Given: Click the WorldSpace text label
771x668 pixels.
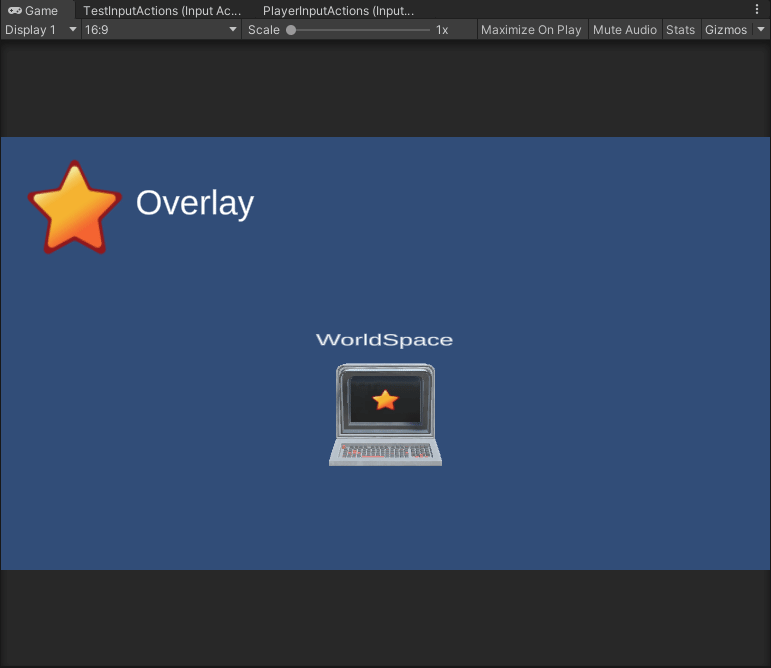Looking at the screenshot, I should point(384,340).
